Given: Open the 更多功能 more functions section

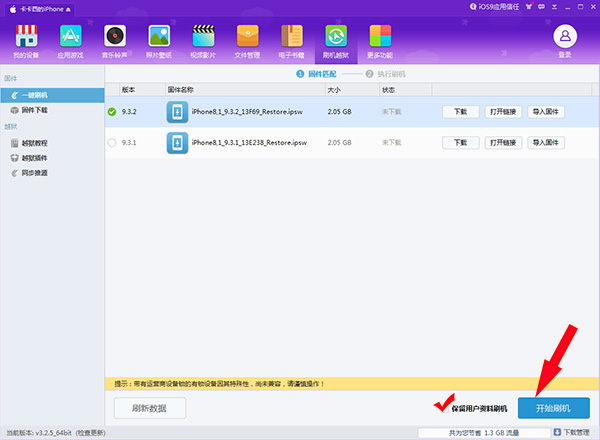Looking at the screenshot, I should click(x=380, y=41).
